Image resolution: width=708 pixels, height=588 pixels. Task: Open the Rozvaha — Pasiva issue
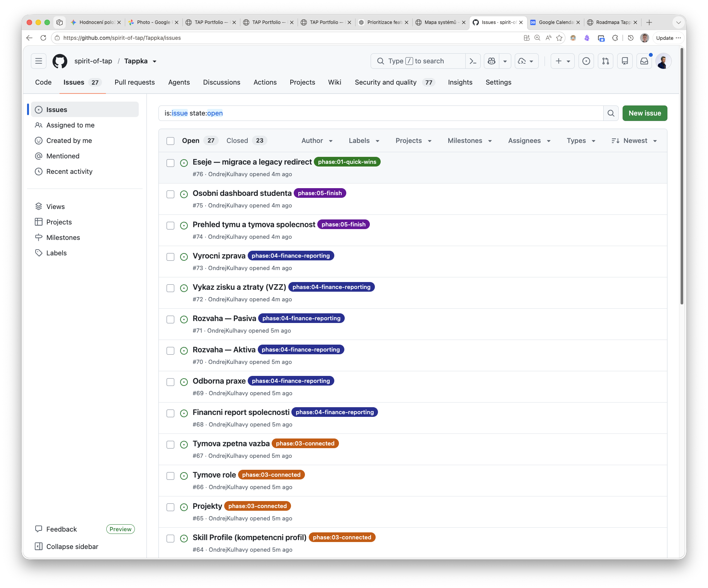point(224,318)
